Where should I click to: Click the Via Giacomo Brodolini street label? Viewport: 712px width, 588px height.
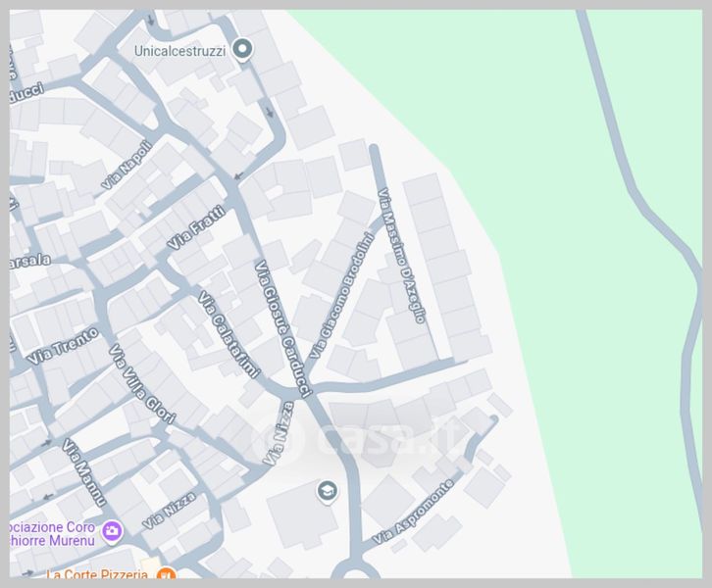pos(341,295)
